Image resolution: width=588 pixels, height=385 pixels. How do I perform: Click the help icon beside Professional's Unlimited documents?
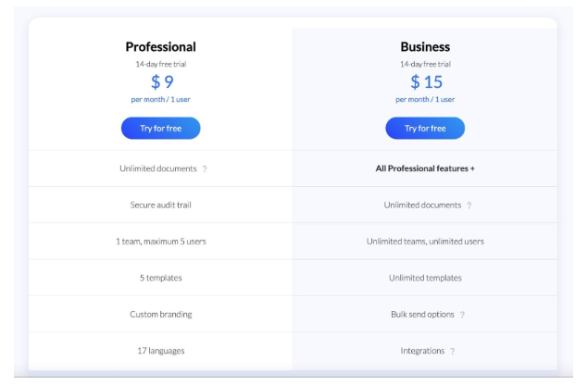[205, 168]
